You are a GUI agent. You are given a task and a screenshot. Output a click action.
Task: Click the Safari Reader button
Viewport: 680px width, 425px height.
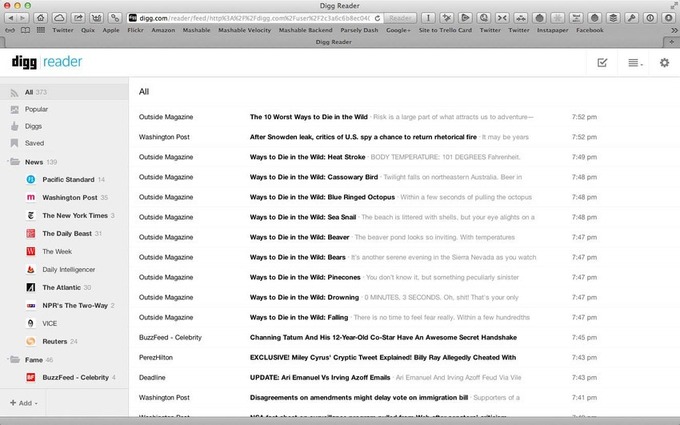point(400,18)
